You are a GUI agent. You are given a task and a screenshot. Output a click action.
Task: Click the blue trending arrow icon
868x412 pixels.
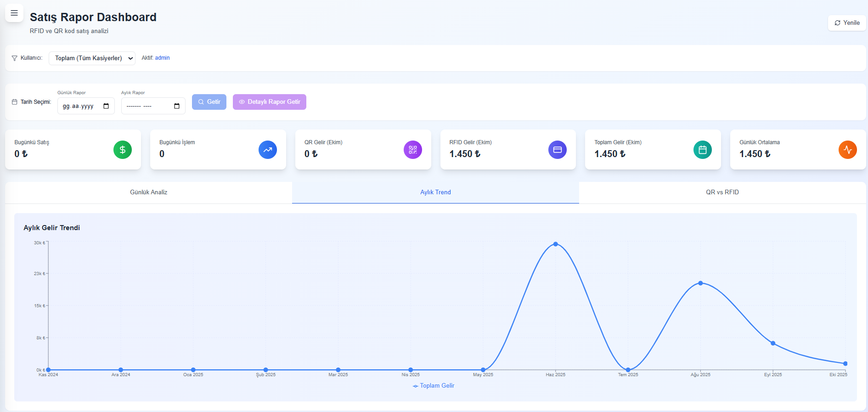click(268, 150)
